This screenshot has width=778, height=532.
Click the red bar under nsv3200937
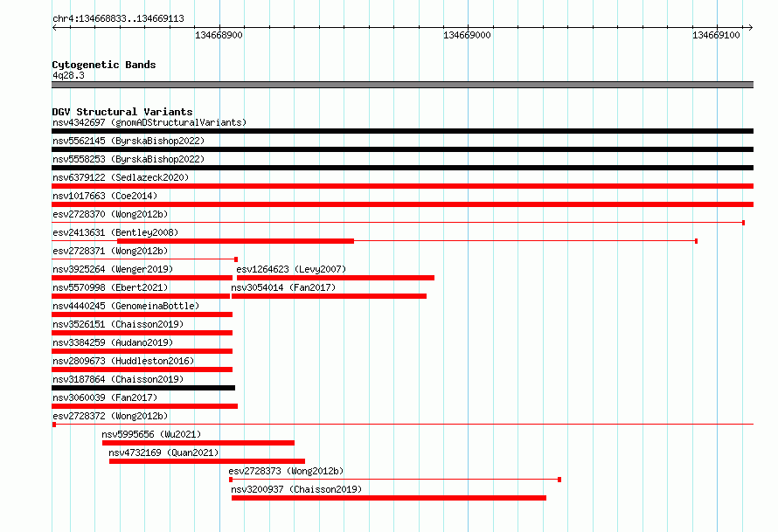pyautogui.click(x=388, y=498)
